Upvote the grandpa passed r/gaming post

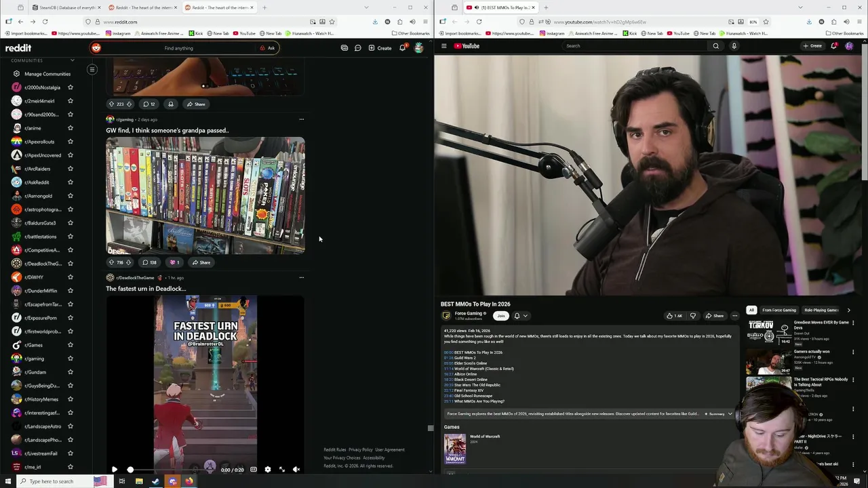coord(111,262)
